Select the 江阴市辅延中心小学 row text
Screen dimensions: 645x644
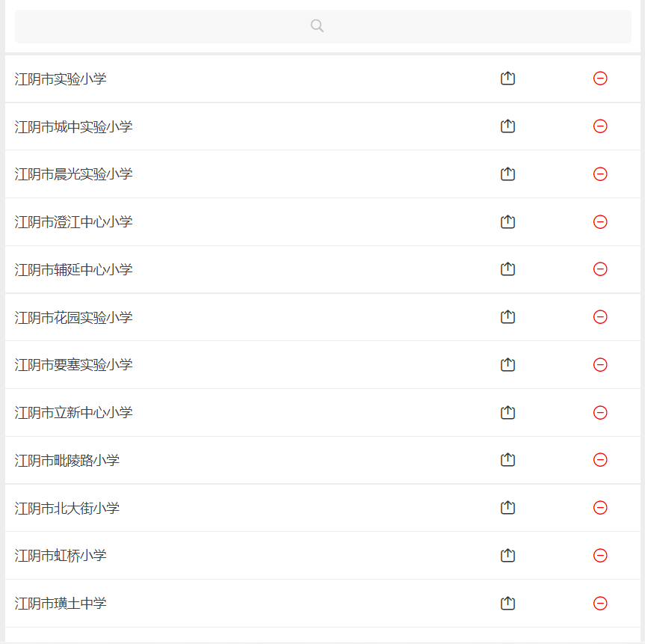click(x=74, y=270)
